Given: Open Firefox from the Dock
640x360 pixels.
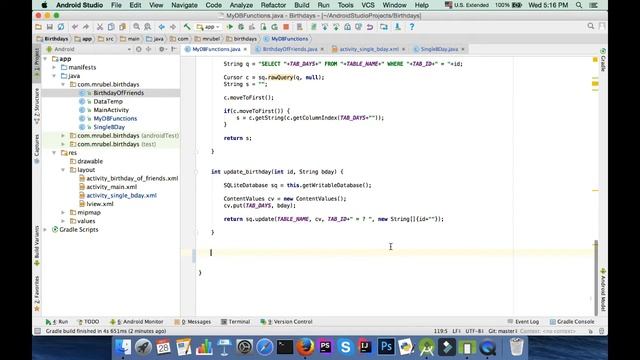Looking at the screenshot, I should 305,347.
